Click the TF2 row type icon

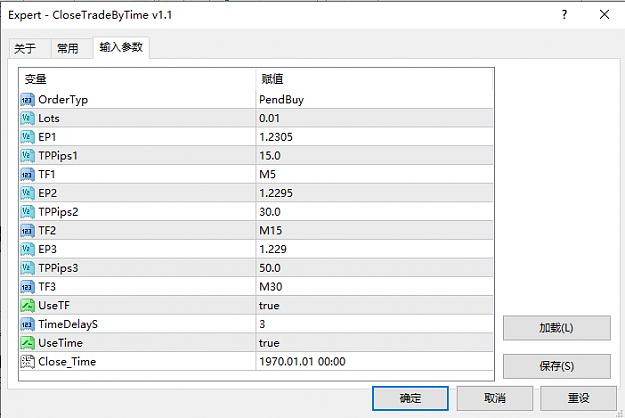[x=28, y=231]
